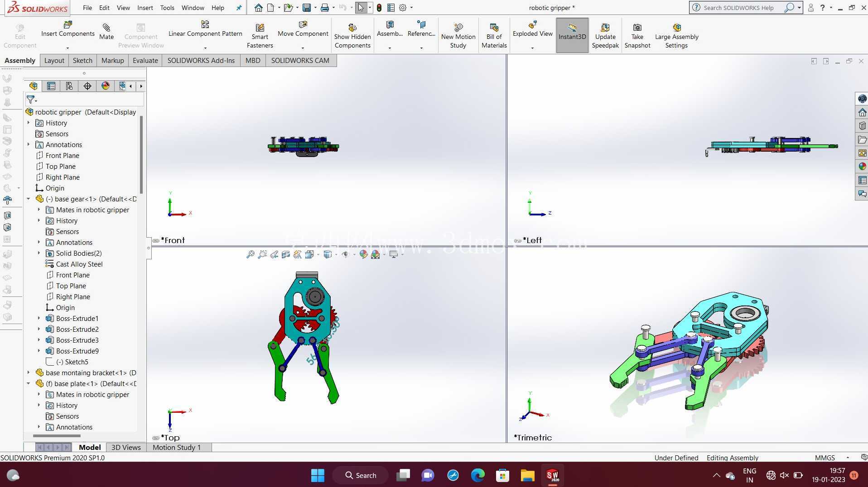The height and width of the screenshot is (487, 868).
Task: Open the Appearances task pane icon
Action: (x=862, y=167)
